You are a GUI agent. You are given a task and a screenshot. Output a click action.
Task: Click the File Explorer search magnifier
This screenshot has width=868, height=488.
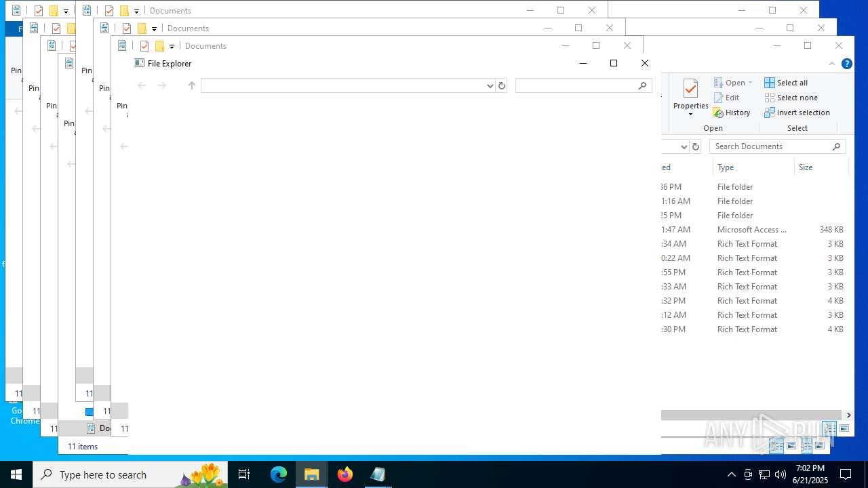click(x=642, y=85)
